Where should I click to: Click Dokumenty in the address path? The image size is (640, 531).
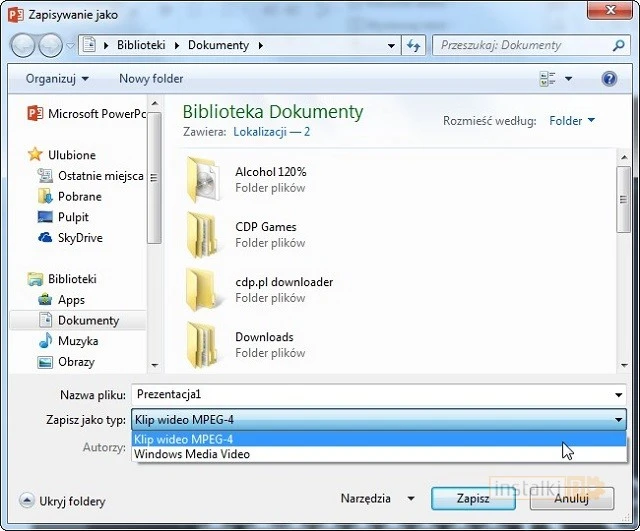click(218, 45)
